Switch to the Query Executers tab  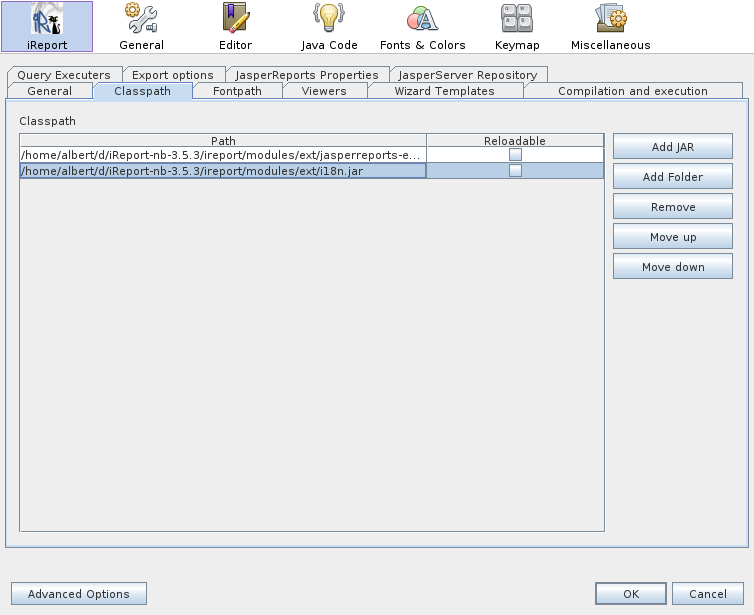pos(64,75)
